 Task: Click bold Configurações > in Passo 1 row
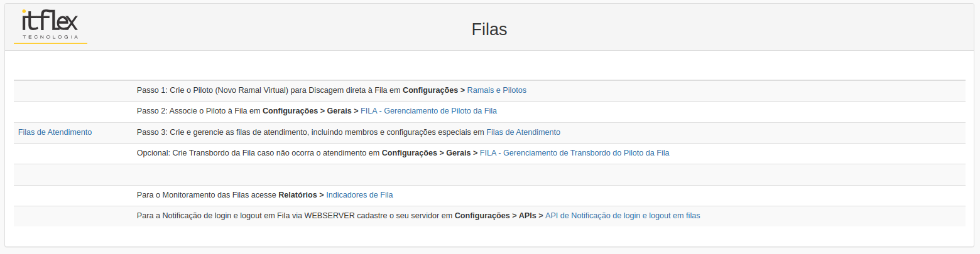click(x=433, y=90)
